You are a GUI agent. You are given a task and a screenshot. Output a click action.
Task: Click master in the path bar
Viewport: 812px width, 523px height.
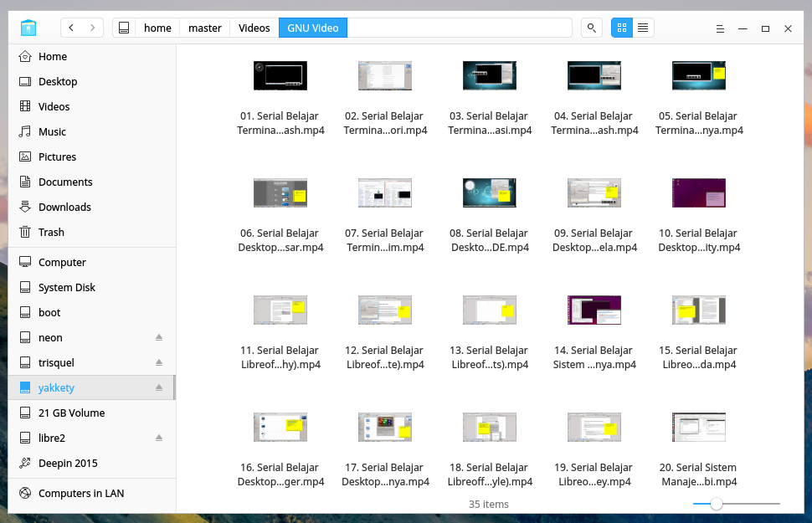pos(203,28)
